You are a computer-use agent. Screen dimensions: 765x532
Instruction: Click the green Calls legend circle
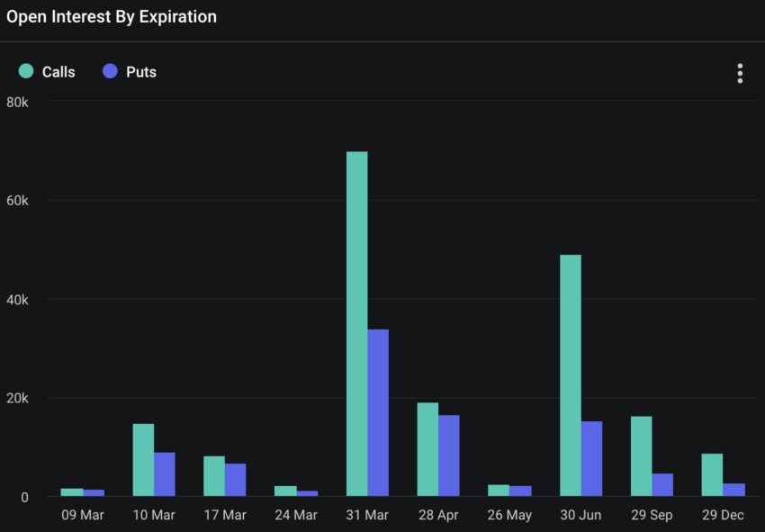26,71
